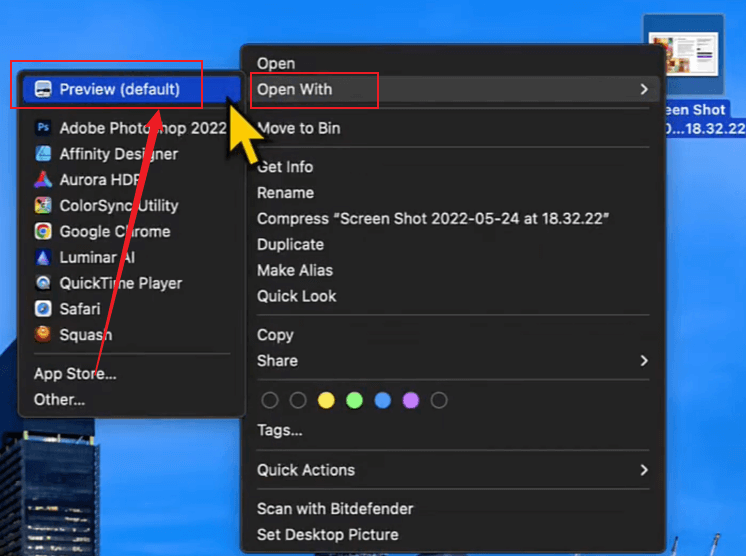Apply the yellow tag color
The height and width of the screenshot is (556, 746).
point(326,400)
